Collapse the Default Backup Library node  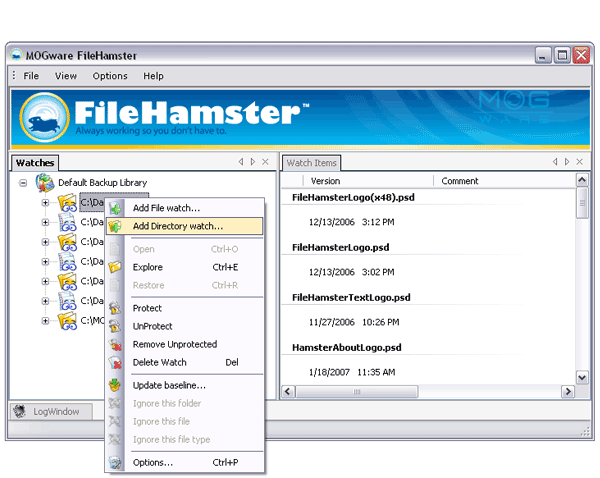click(23, 183)
